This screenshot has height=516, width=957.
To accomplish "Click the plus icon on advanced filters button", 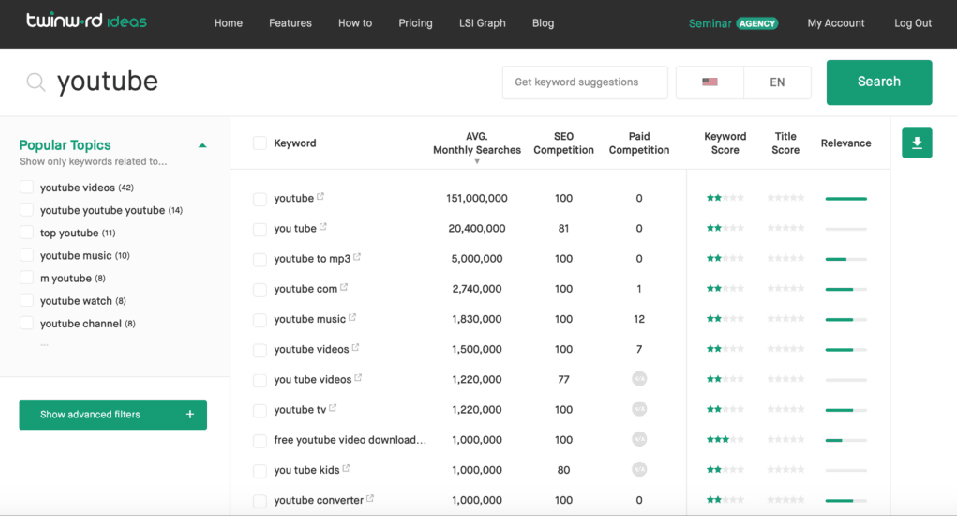I will tap(190, 415).
